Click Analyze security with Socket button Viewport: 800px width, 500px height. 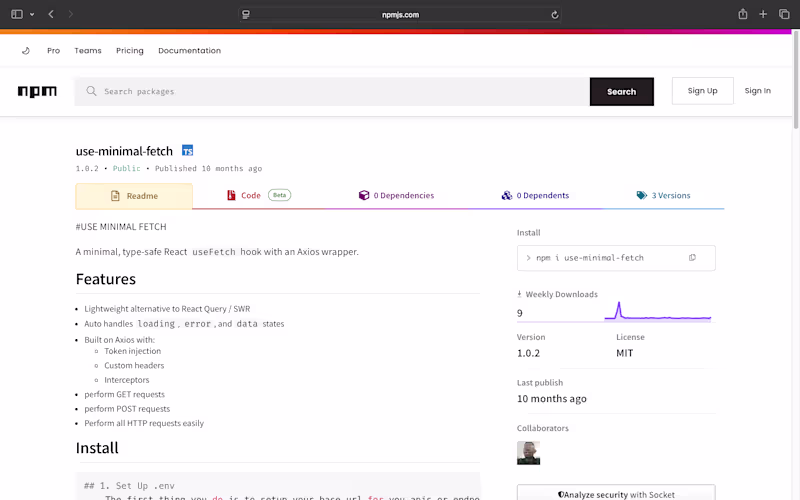(x=616, y=493)
